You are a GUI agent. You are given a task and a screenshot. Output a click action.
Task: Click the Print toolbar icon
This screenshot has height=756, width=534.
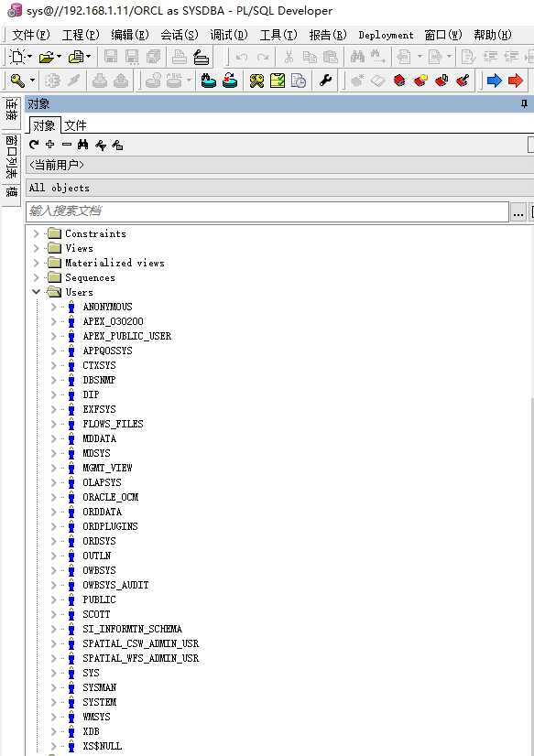[x=180, y=57]
